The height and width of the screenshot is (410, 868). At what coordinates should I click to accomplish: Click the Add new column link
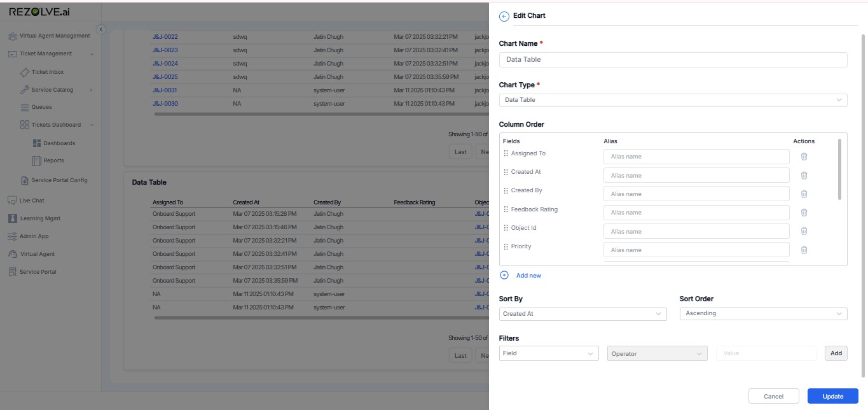point(528,276)
